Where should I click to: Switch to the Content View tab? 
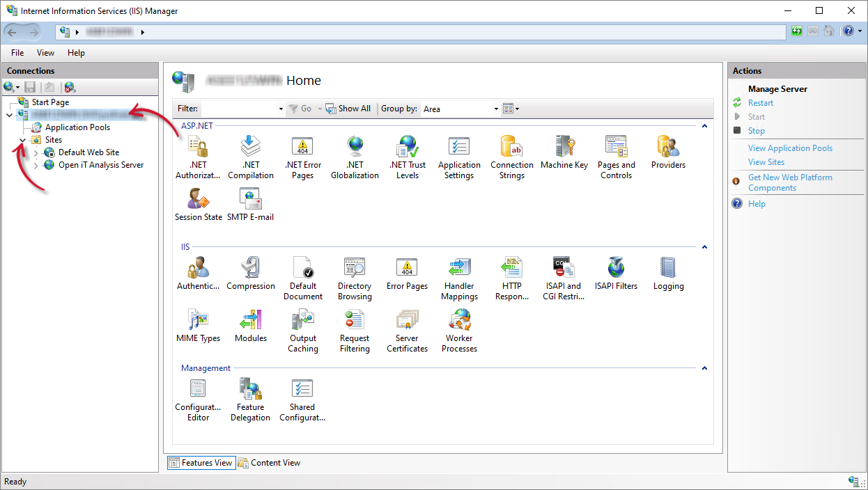pyautogui.click(x=270, y=463)
